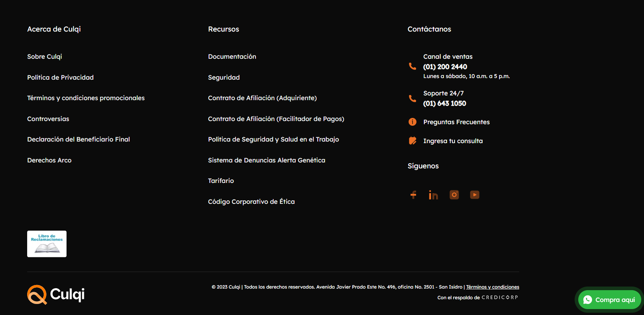Open underlined Términos y condiciones footer link
Screen dimensions: 644x315
coord(492,287)
